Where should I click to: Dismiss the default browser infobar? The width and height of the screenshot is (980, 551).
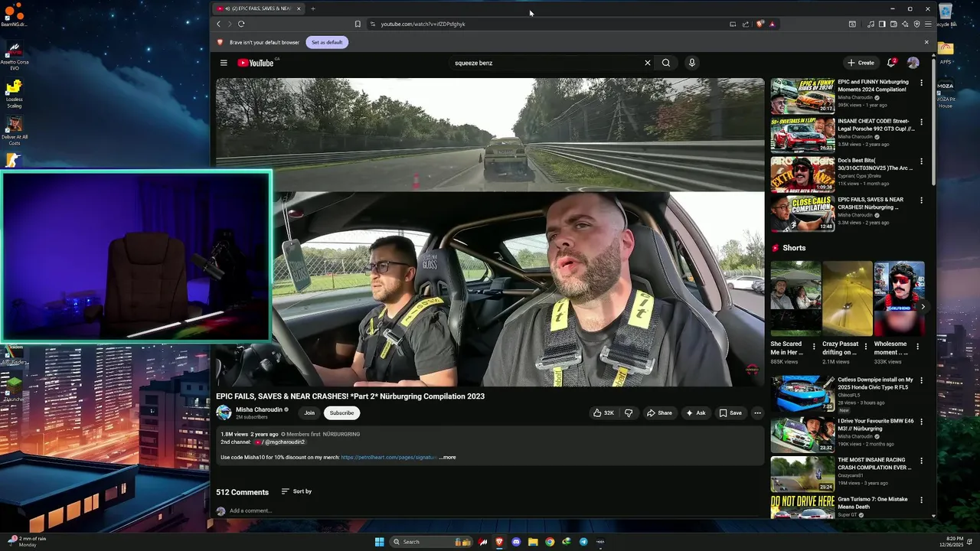click(x=926, y=42)
